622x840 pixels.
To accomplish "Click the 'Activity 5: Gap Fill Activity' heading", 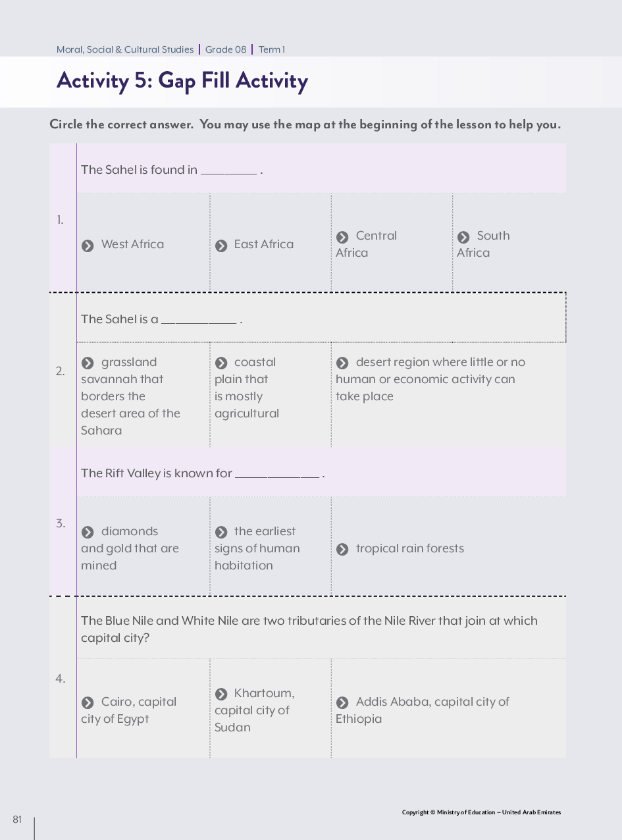I will point(182,81).
